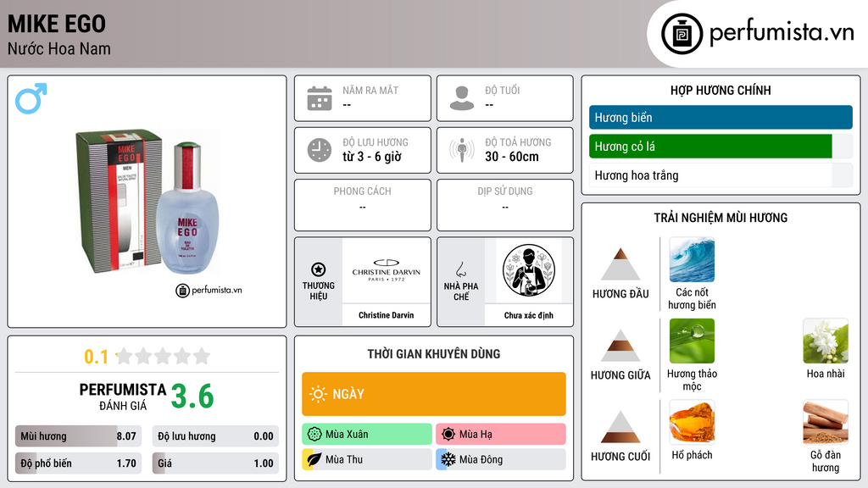Image resolution: width=868 pixels, height=488 pixels.
Task: Click the Giá 1.00 rating bar
Action: tap(215, 463)
